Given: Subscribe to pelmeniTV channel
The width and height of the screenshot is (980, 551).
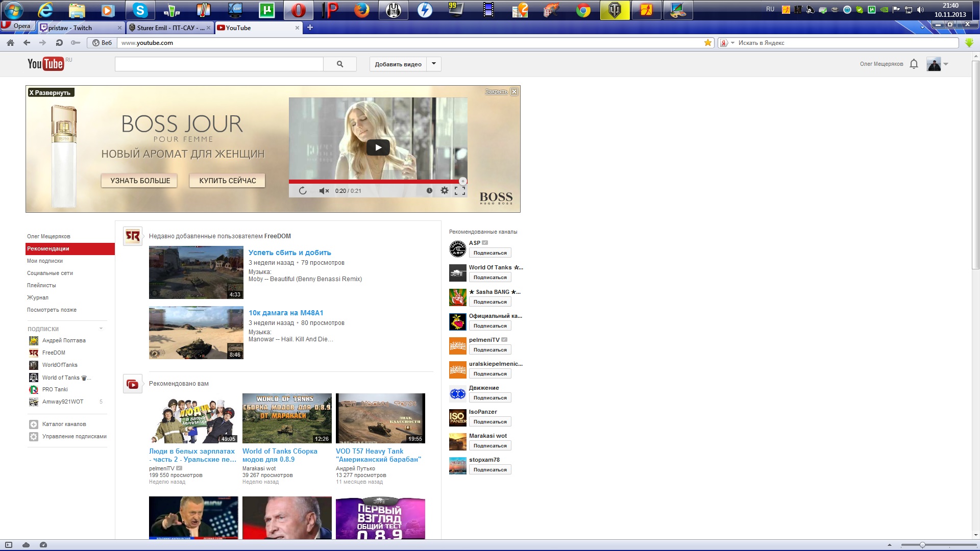Looking at the screenshot, I should pyautogui.click(x=490, y=350).
